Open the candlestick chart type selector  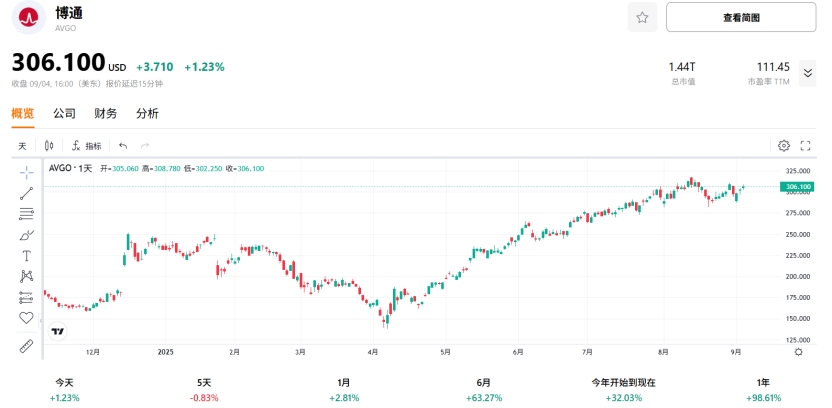[x=50, y=146]
